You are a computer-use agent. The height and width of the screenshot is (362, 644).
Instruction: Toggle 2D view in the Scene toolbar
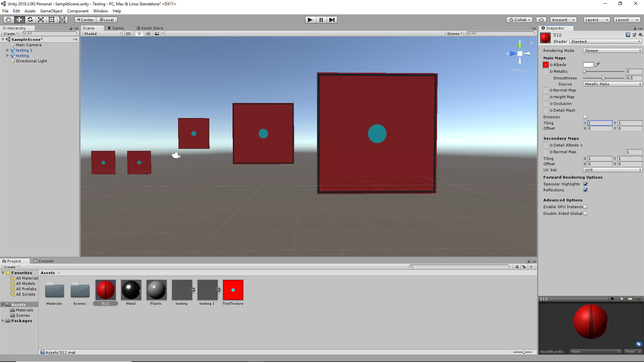tap(128, 34)
